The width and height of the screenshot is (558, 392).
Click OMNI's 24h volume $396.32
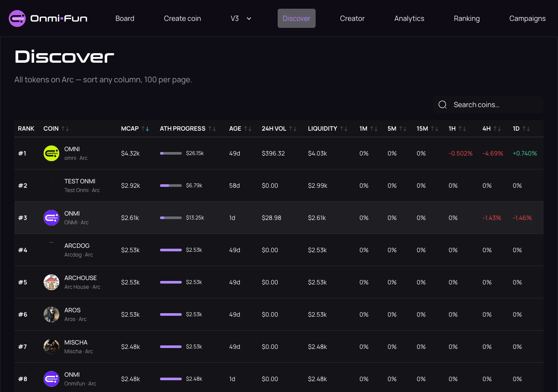point(273,153)
